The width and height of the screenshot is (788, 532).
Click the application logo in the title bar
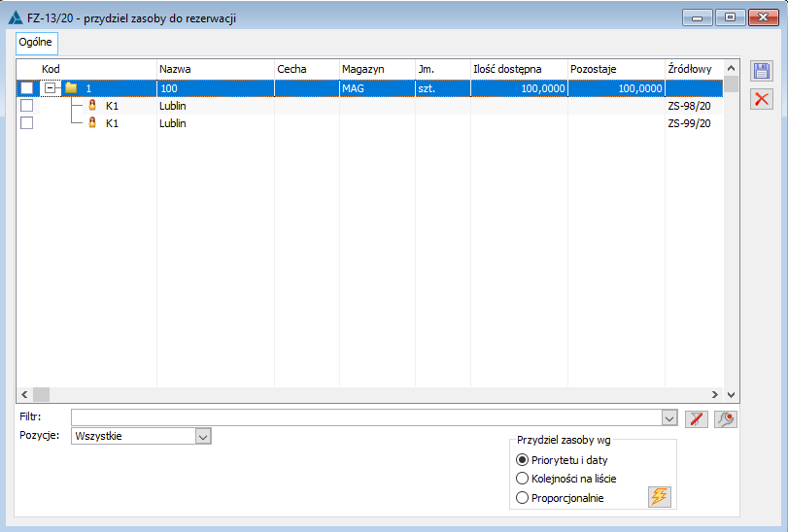[16, 18]
